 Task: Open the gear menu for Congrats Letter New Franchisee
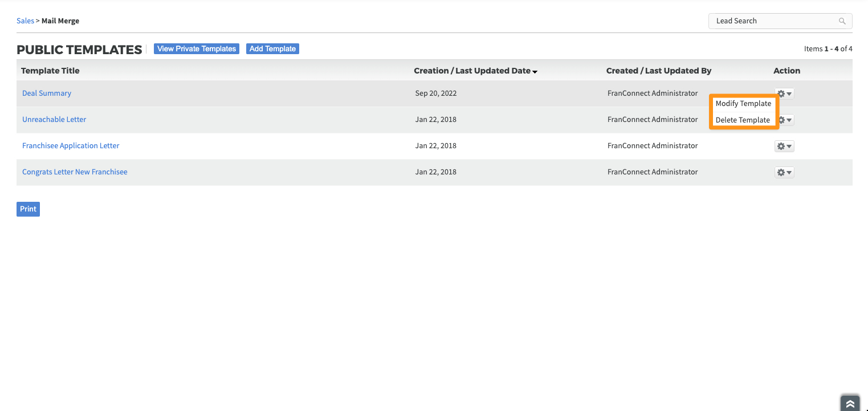(x=784, y=173)
